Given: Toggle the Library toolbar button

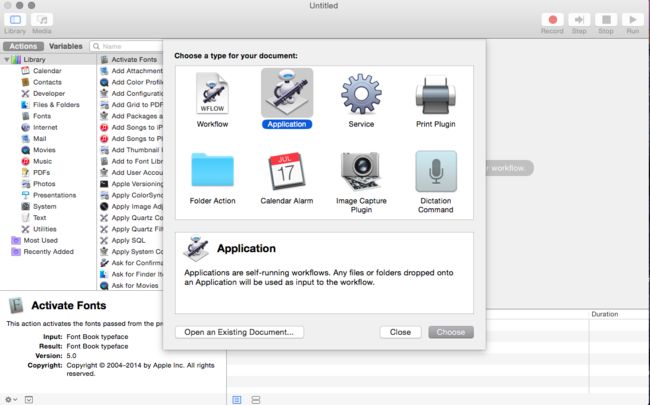Looking at the screenshot, I should pos(15,19).
